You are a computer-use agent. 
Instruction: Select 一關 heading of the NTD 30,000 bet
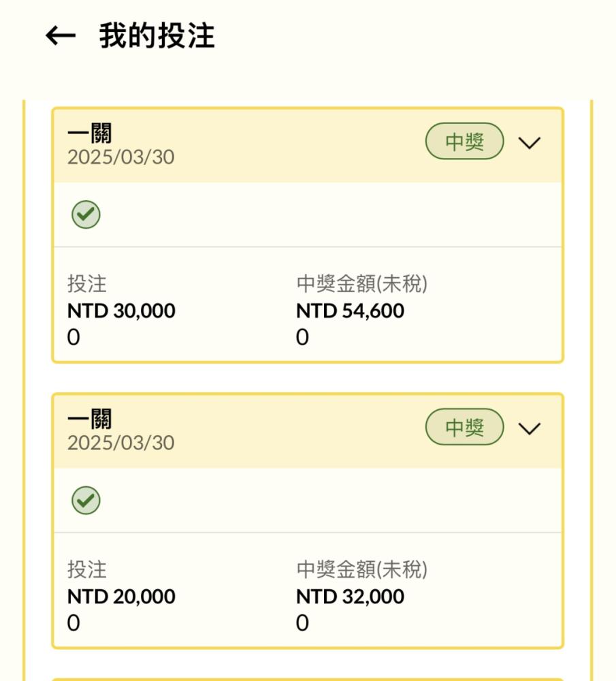click(x=90, y=133)
